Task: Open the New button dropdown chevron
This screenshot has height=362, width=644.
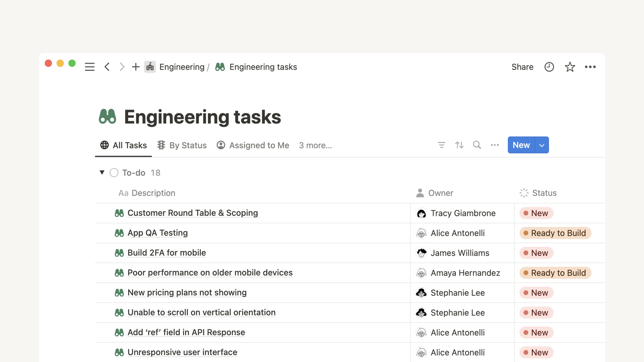Action: (542, 145)
